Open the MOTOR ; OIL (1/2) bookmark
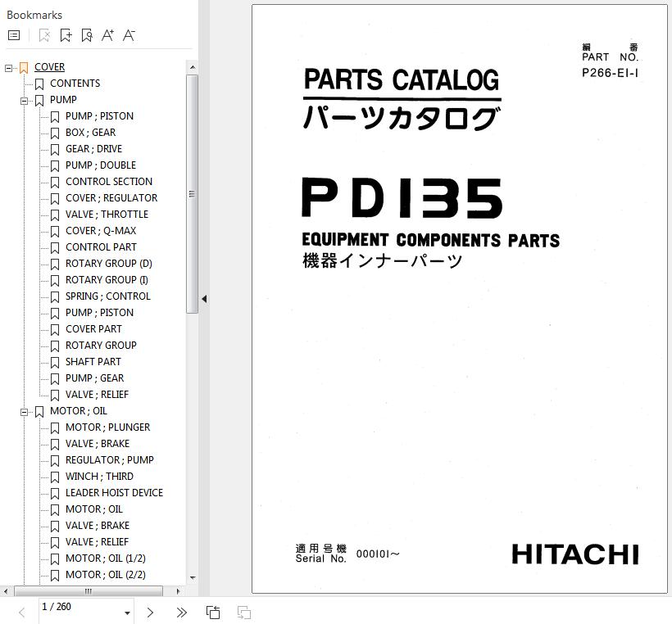The width and height of the screenshot is (672, 624). tap(106, 558)
